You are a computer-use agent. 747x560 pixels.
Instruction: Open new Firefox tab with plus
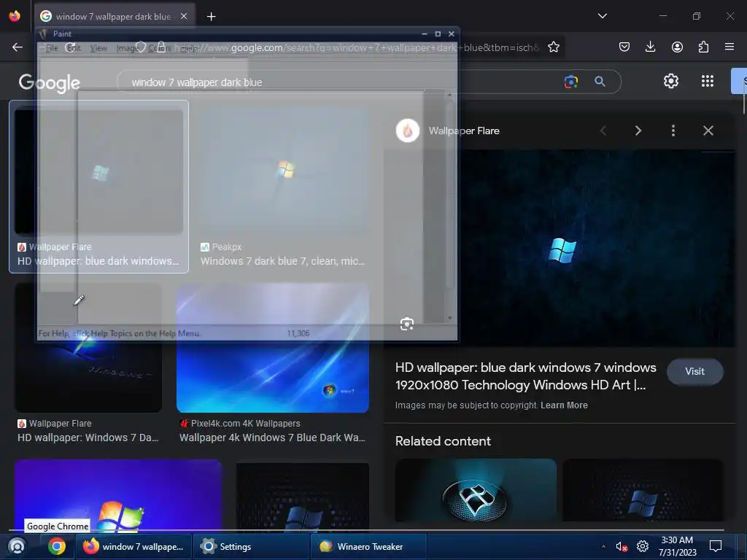pos(211,17)
